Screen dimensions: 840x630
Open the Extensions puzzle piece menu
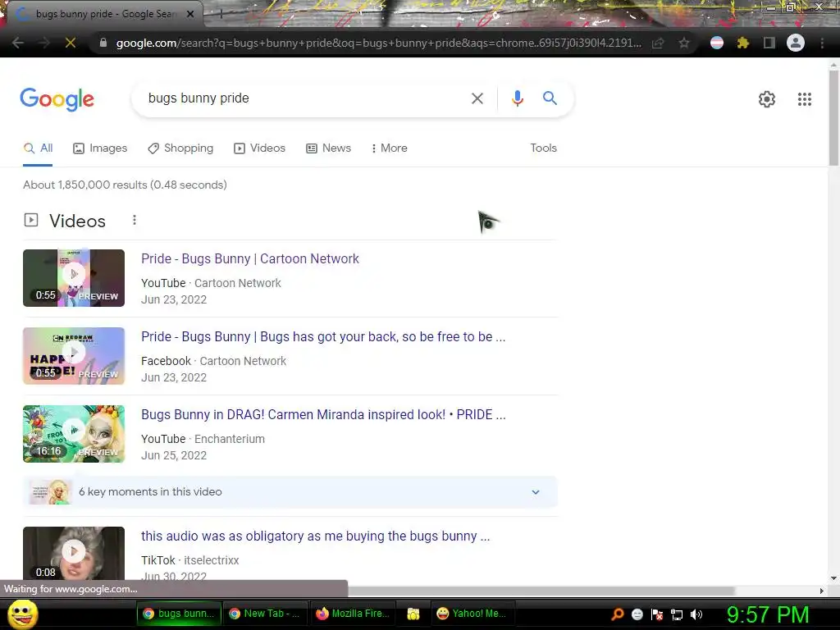(x=743, y=43)
